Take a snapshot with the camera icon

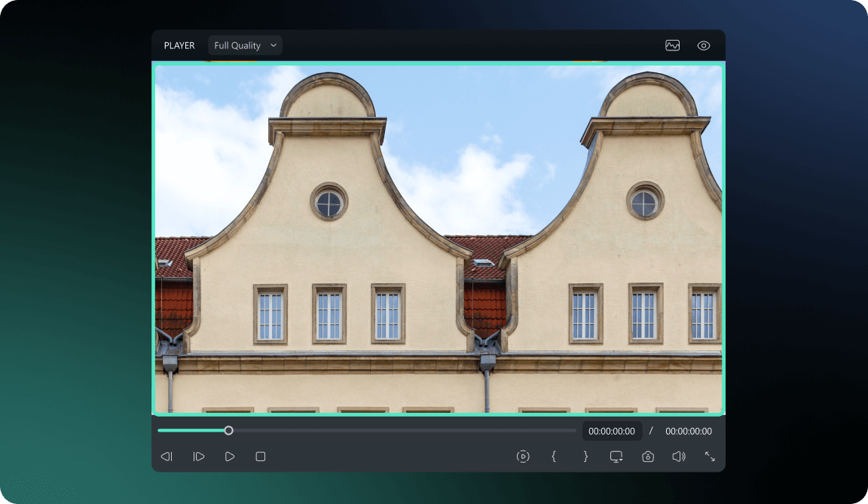coord(648,457)
